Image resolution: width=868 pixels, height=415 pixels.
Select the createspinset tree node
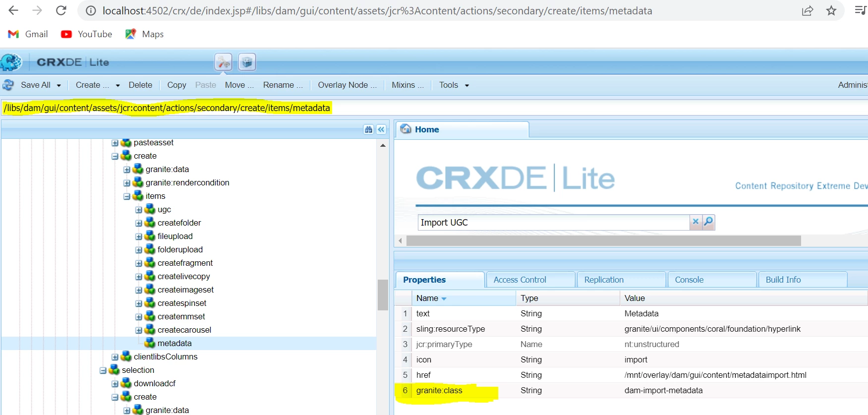point(182,303)
